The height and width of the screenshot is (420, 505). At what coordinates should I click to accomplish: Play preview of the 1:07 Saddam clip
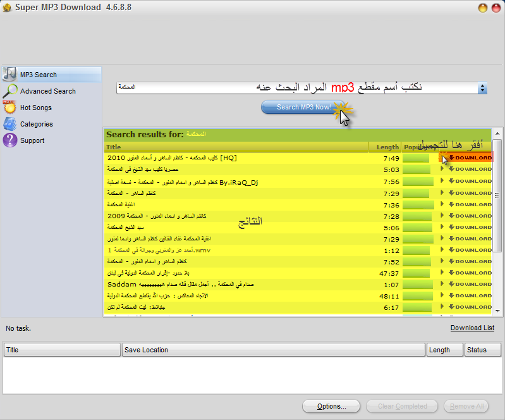(442, 283)
